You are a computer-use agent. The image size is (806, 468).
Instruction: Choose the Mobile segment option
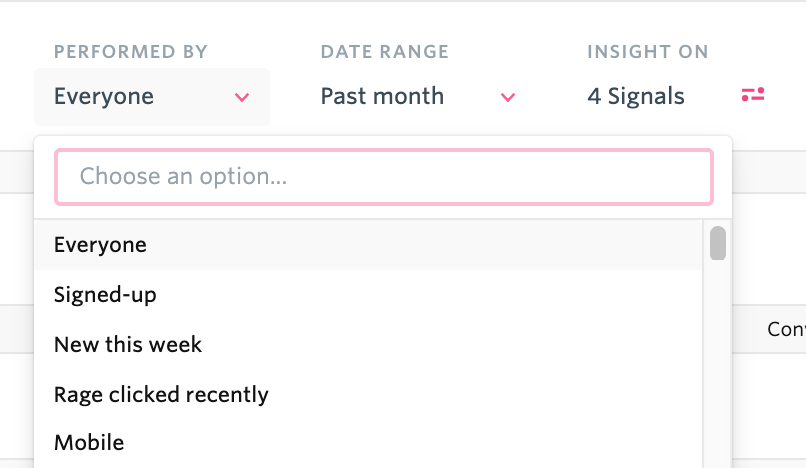point(368,443)
